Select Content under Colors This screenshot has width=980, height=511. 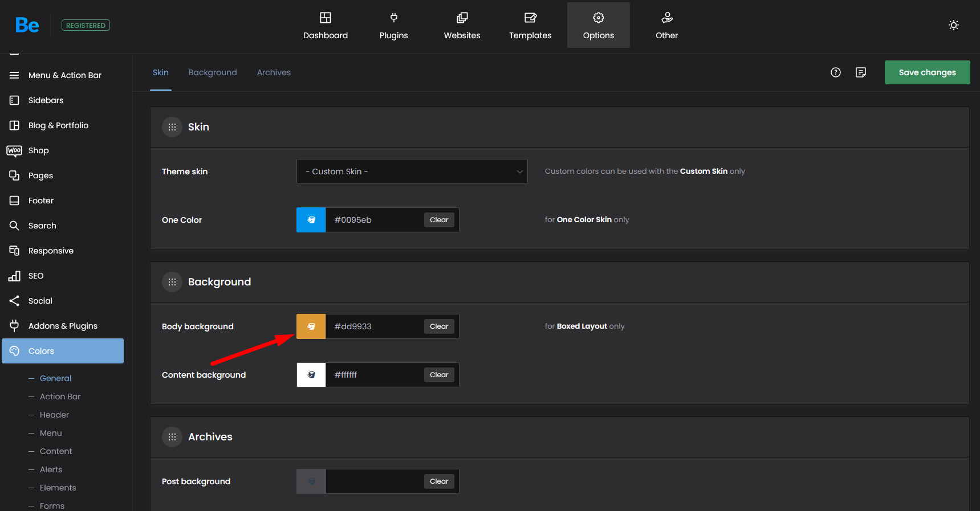[x=56, y=451]
